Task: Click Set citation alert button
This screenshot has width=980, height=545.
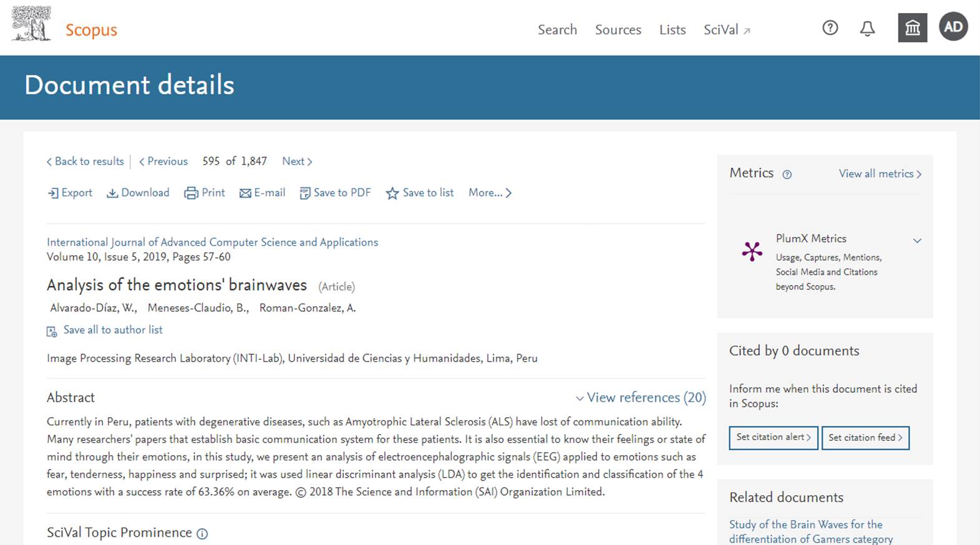Action: [774, 437]
